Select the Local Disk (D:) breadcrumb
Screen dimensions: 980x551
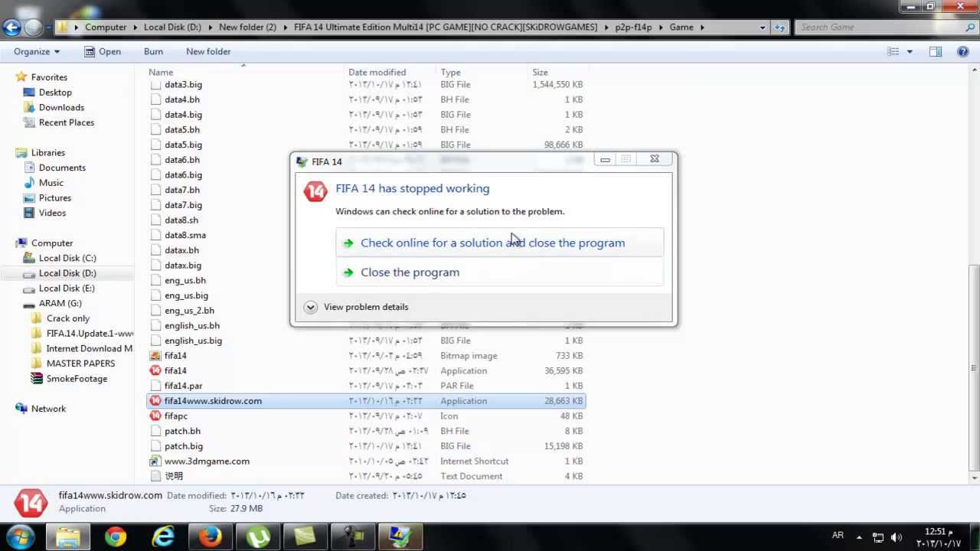(172, 27)
